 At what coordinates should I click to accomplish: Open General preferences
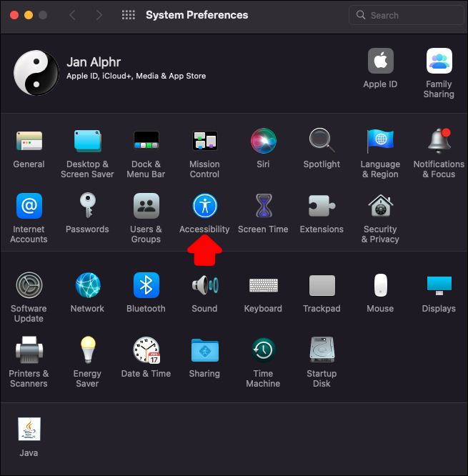(x=29, y=141)
